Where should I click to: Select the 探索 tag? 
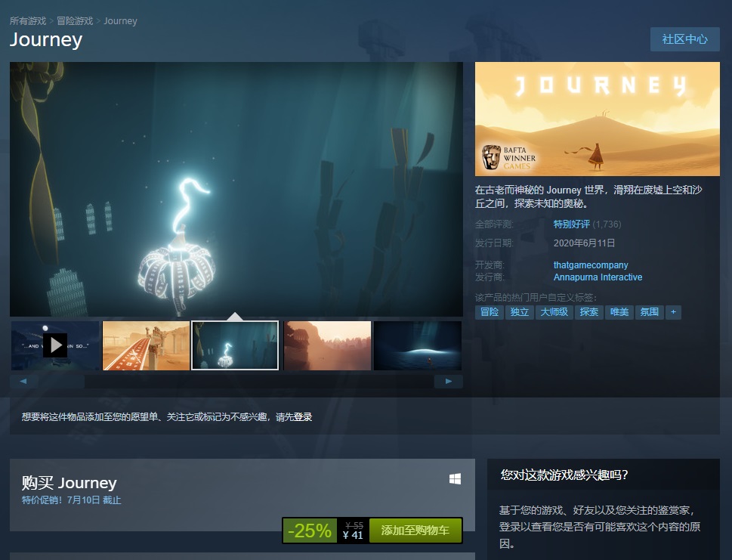(x=588, y=311)
